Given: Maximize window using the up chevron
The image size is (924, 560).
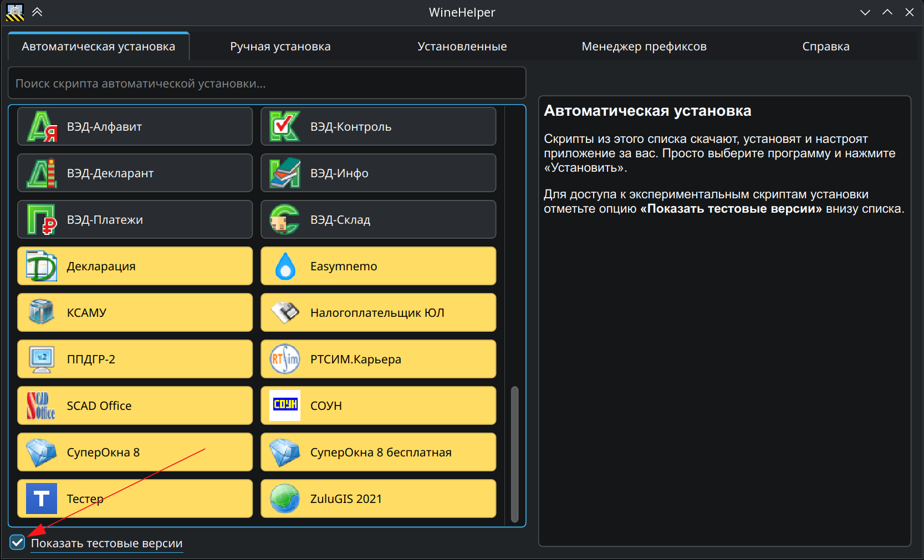Looking at the screenshot, I should [887, 12].
